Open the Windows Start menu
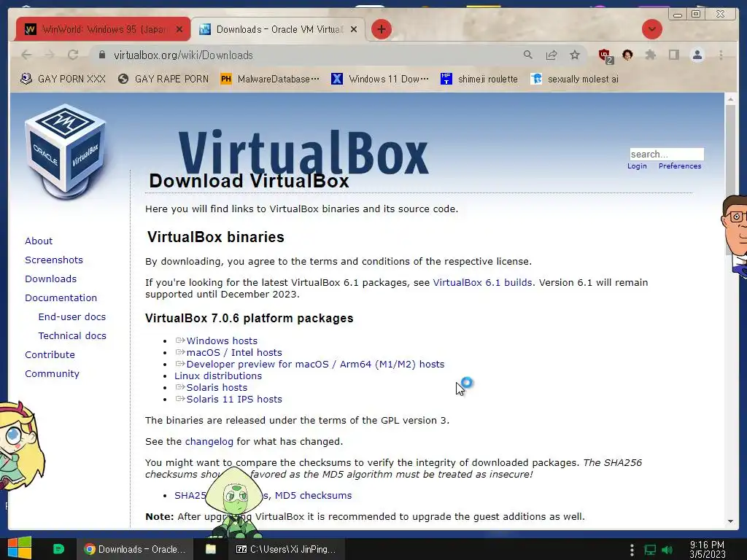 pyautogui.click(x=19, y=548)
